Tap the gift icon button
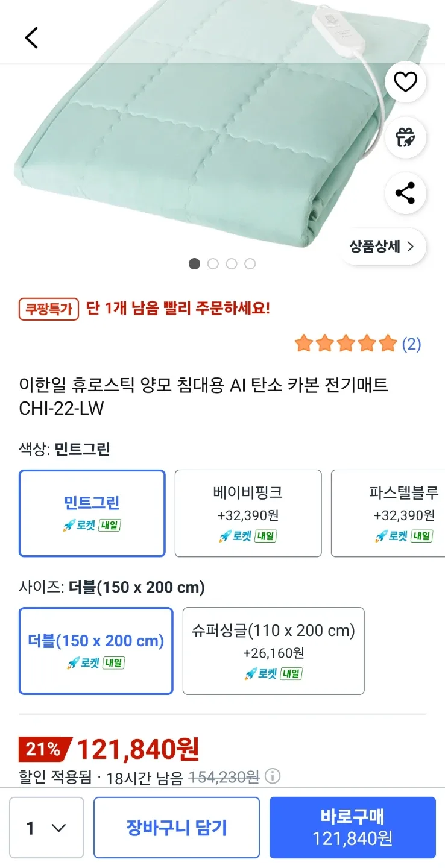445x868 pixels. point(405,137)
